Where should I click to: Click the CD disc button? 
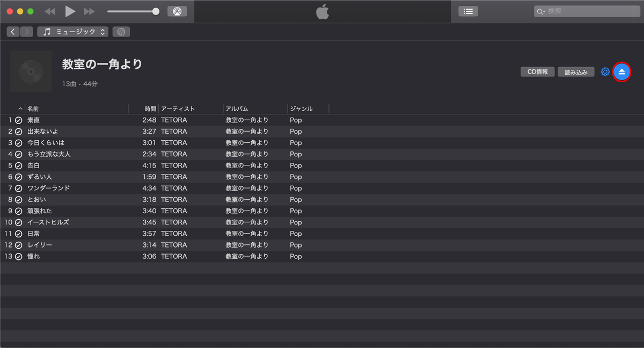pos(121,32)
